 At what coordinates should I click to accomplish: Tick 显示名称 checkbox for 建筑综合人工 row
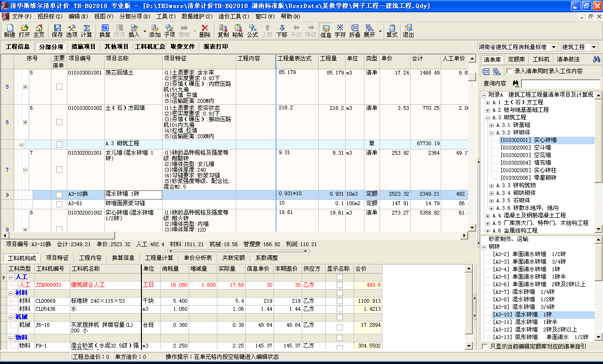pyautogui.click(x=339, y=285)
